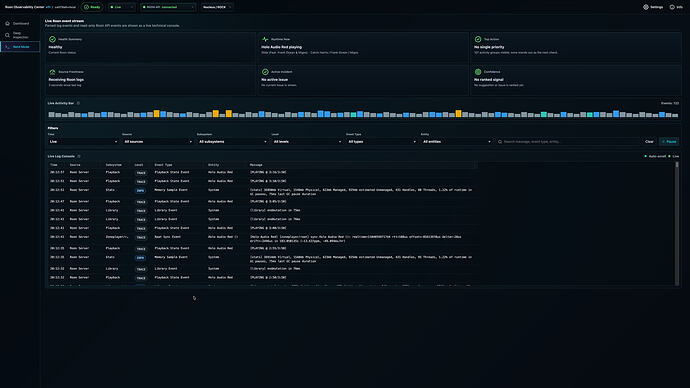Viewport: 690px width, 388px height.
Task: Sort by the Event Type column header
Action: coord(163,165)
